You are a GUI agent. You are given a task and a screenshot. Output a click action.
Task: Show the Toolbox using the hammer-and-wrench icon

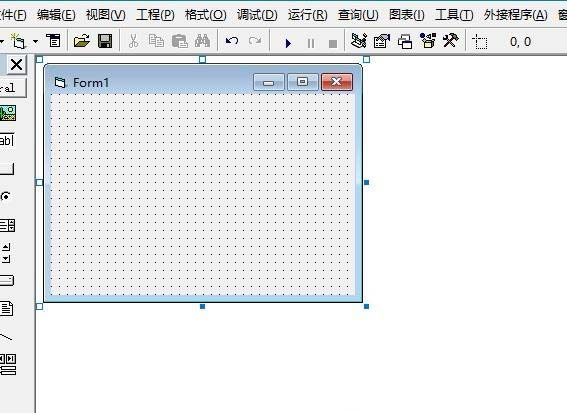451,41
